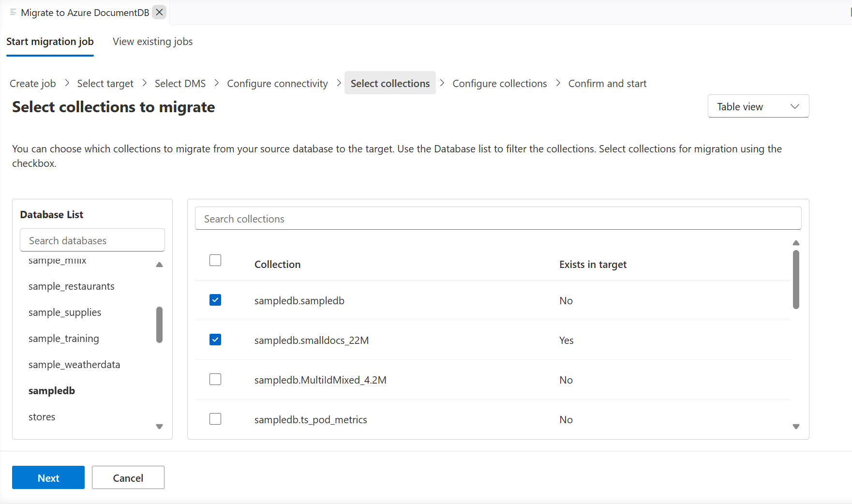Switch to Start migration job tab
Image resolution: width=852 pixels, height=504 pixels.
coord(50,42)
